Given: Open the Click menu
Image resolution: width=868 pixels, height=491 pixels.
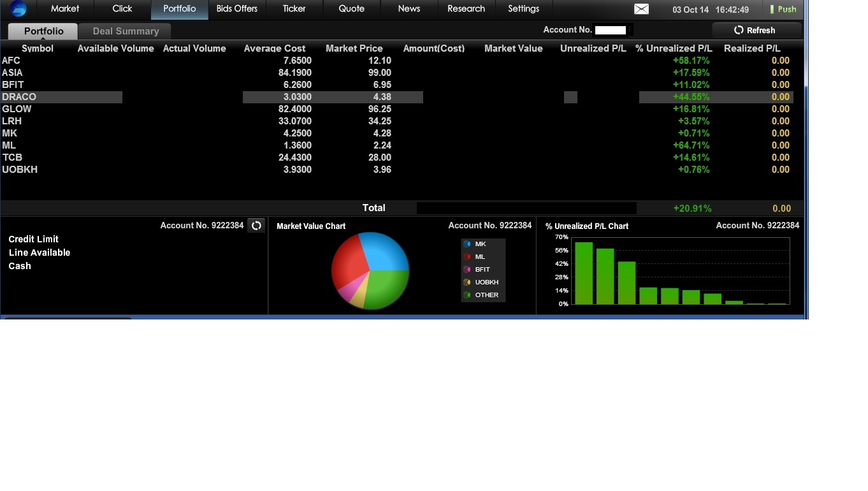Looking at the screenshot, I should (122, 9).
